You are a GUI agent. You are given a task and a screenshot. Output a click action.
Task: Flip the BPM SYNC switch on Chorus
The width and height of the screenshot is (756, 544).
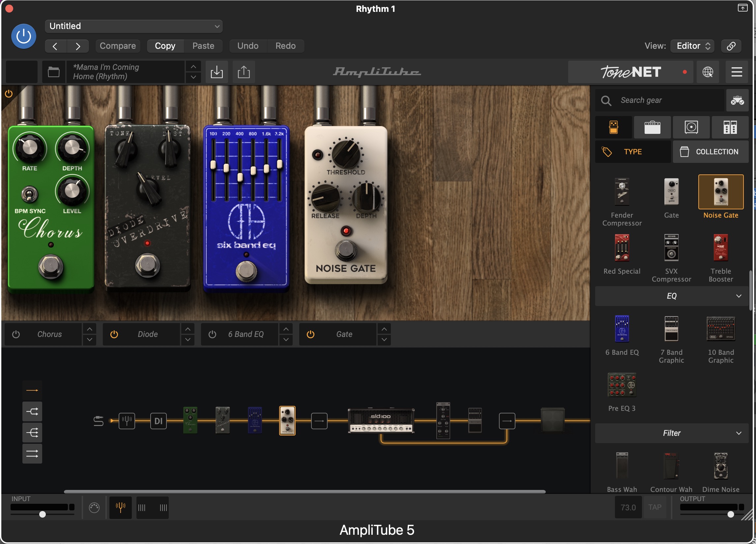pyautogui.click(x=30, y=194)
